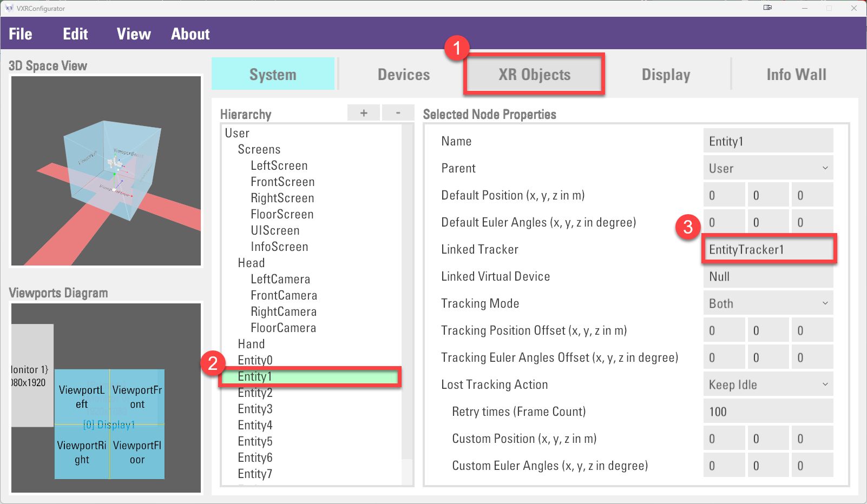Click the Linked Tracker field
The image size is (867, 504).
(x=767, y=249)
